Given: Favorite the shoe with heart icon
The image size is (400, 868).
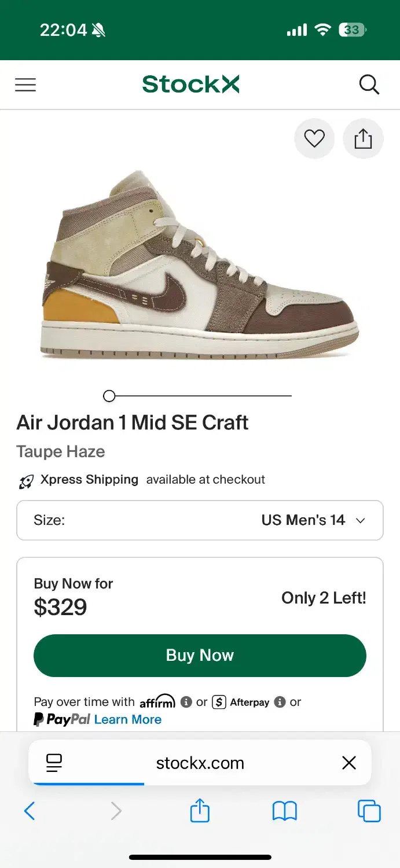Looking at the screenshot, I should [x=314, y=139].
